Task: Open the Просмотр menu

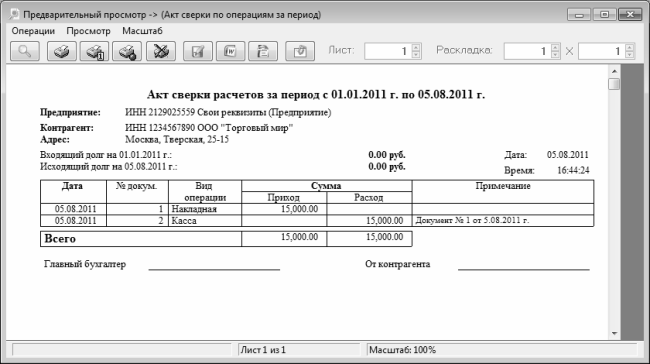Action: [88, 31]
